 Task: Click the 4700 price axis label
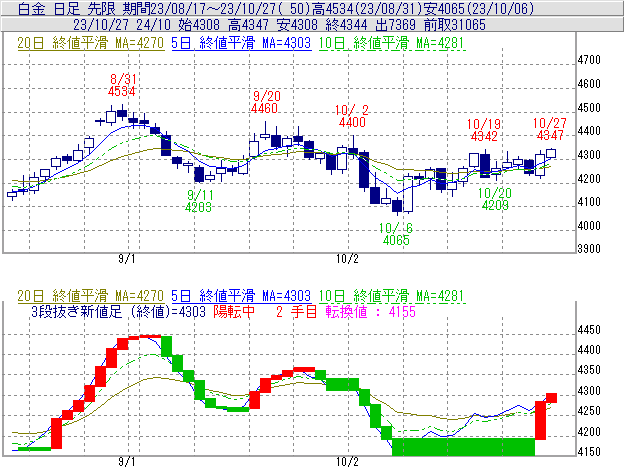[x=589, y=60]
